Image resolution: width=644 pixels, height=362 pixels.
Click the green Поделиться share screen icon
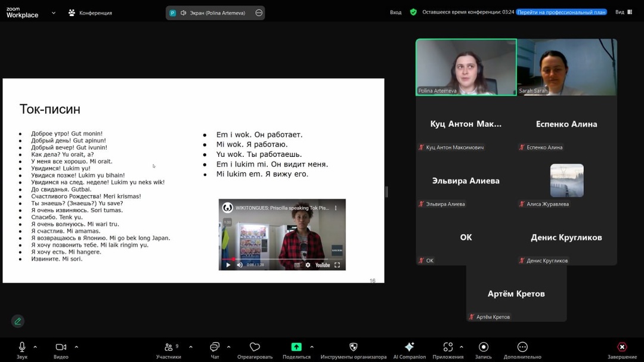pos(296,347)
